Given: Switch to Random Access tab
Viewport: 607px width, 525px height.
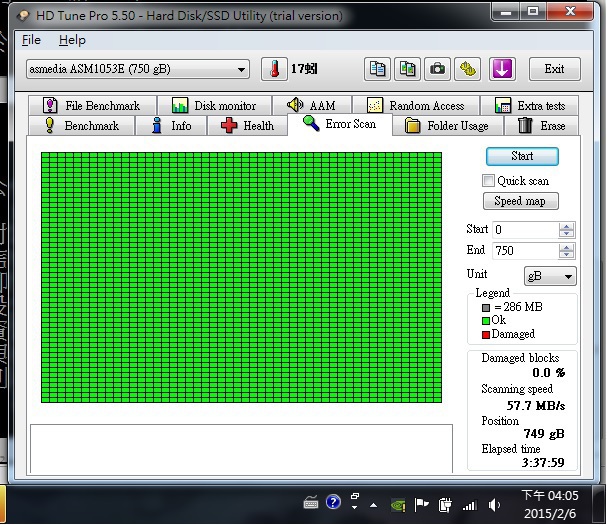Looking at the screenshot, I should click(x=416, y=105).
